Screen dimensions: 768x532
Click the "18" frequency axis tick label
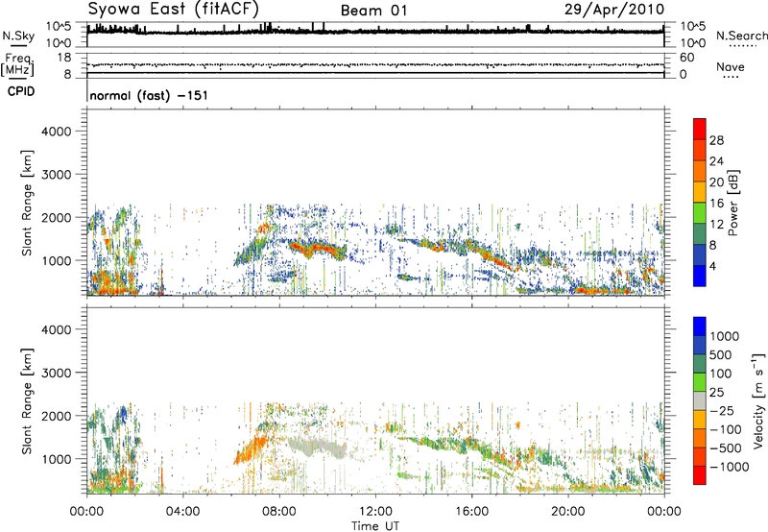[x=64, y=58]
